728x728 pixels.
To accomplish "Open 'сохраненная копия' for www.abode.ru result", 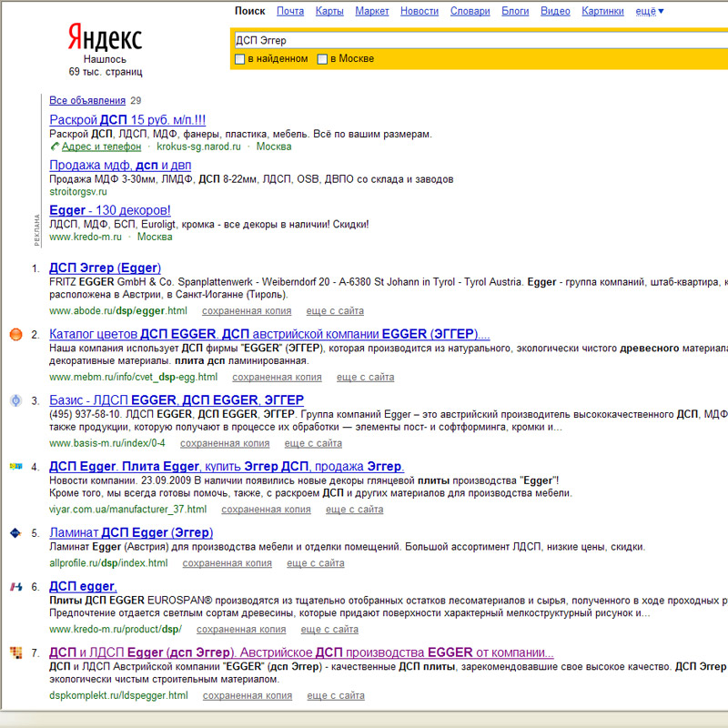I will (247, 311).
